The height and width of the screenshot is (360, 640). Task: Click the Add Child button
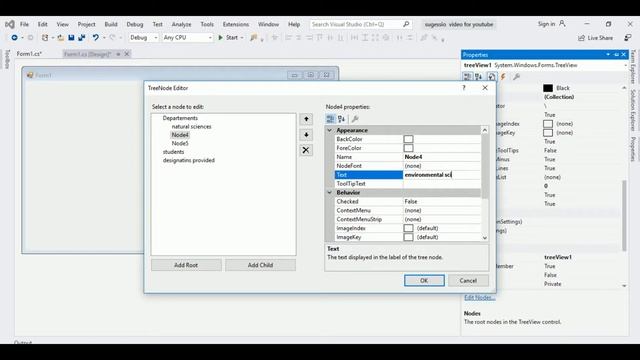pos(260,265)
